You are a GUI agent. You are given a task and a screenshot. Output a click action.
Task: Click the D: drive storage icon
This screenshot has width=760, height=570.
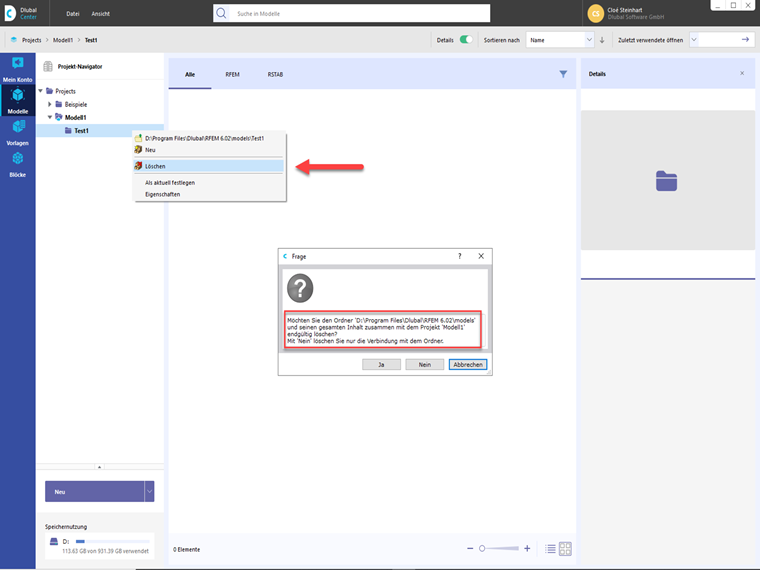point(54,541)
